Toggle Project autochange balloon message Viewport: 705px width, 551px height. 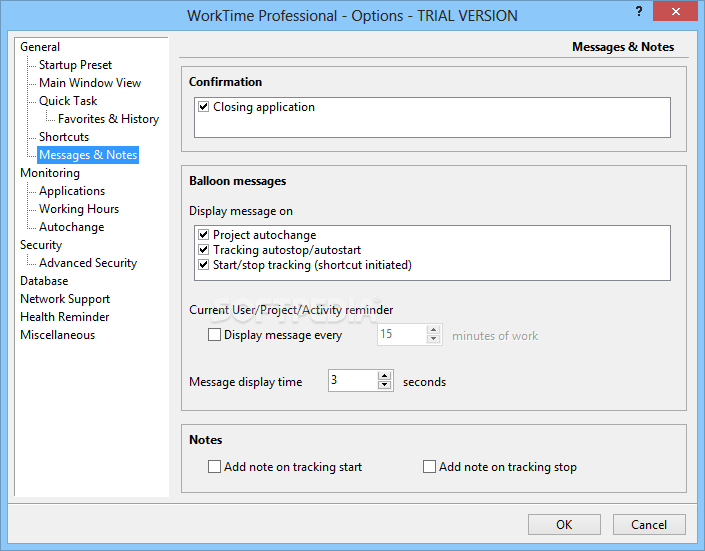coord(204,234)
